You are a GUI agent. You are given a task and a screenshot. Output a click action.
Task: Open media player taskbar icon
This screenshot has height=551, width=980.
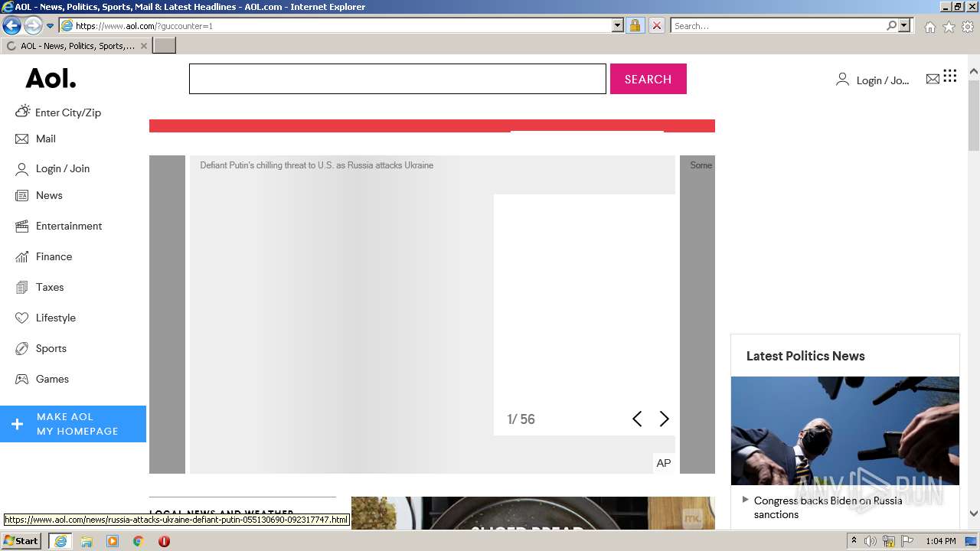[x=113, y=541]
